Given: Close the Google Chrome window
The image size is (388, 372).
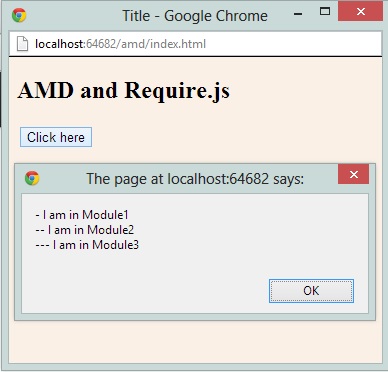Looking at the screenshot, I should point(360,11).
